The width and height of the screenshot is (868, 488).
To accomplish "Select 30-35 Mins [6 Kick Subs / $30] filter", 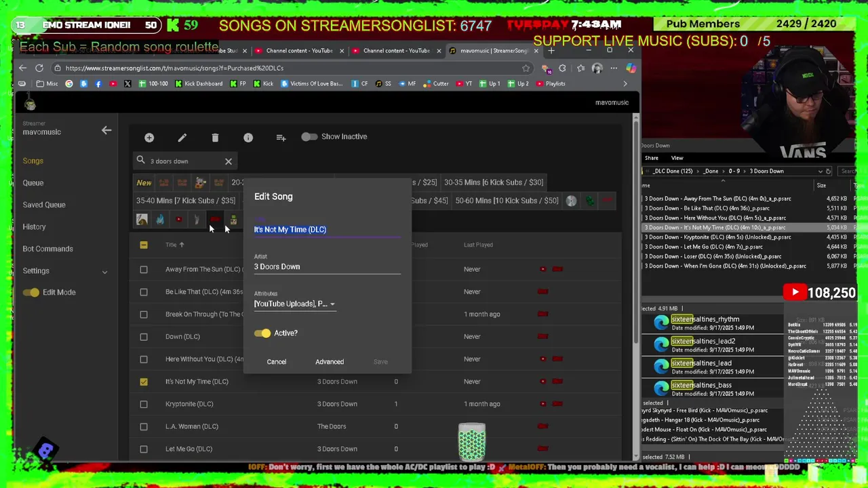I will pos(494,182).
